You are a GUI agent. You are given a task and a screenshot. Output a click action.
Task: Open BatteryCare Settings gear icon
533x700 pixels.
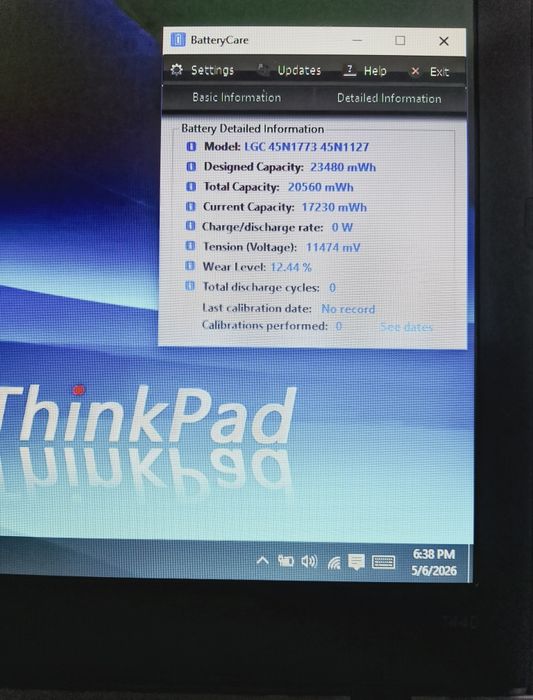[x=176, y=70]
